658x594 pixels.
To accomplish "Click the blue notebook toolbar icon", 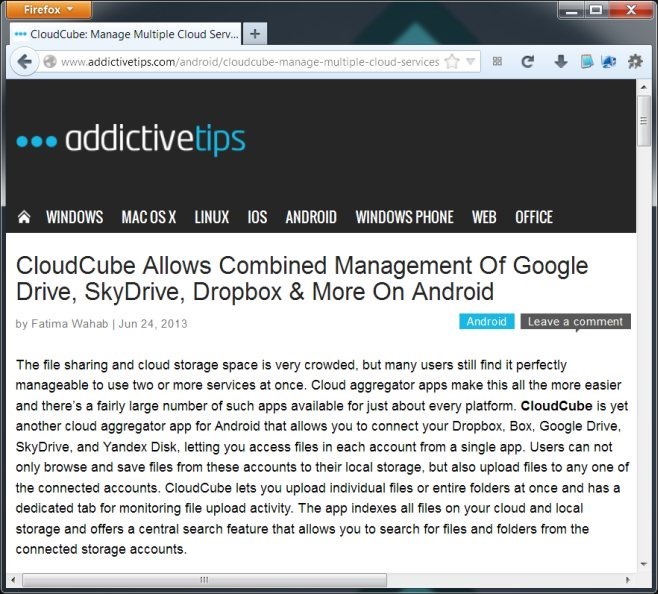I will 587,62.
